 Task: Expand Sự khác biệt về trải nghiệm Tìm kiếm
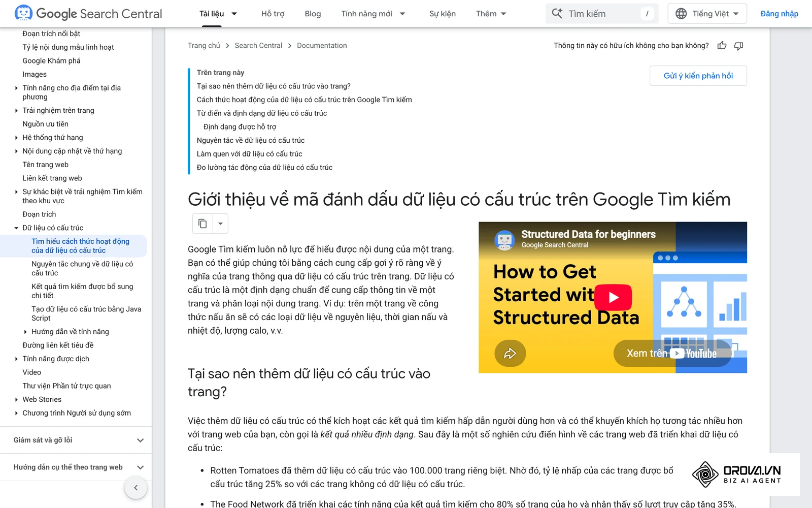[x=16, y=192]
